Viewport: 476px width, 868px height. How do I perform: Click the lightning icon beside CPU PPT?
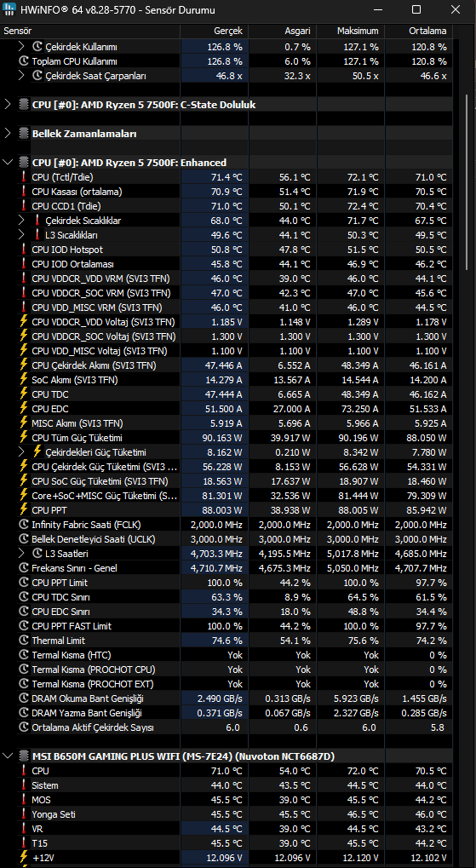[24, 510]
